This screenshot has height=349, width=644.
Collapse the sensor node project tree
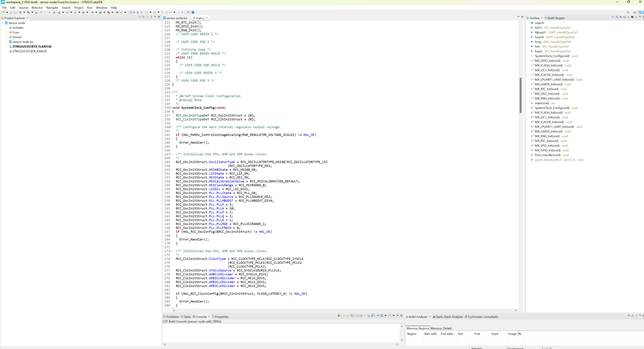3,23
